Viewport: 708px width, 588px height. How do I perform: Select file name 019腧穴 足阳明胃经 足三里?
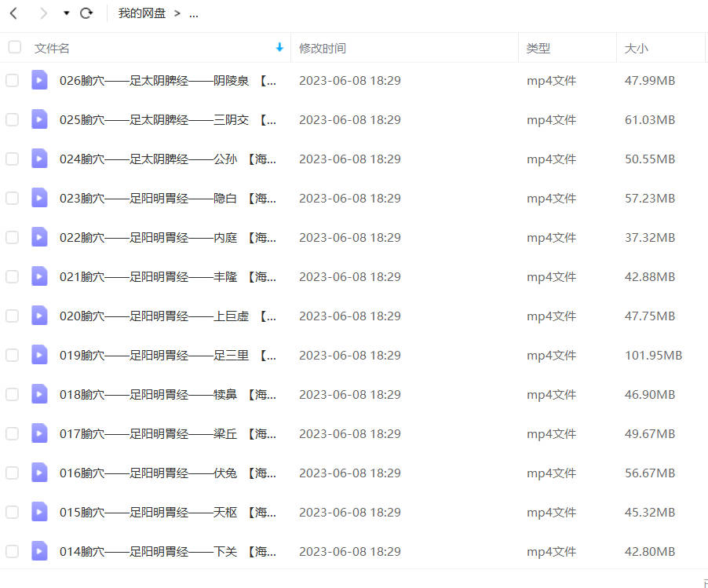(168, 356)
